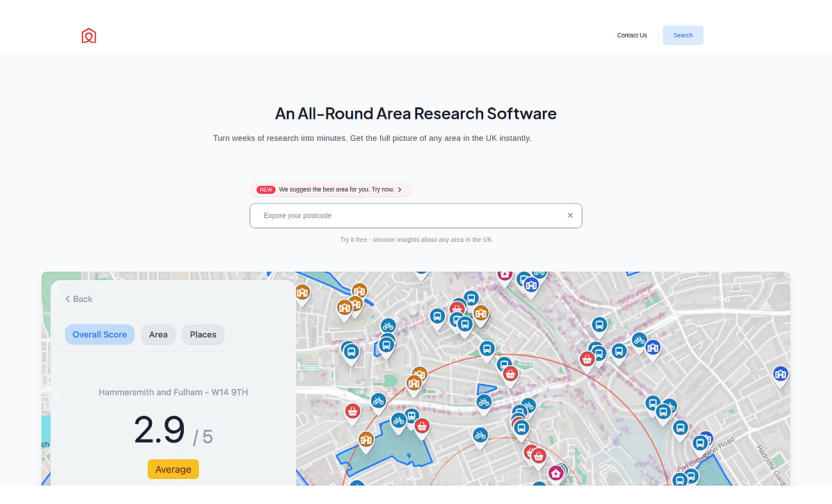Switch to the Places tab
The width and height of the screenshot is (832, 504).
click(203, 335)
